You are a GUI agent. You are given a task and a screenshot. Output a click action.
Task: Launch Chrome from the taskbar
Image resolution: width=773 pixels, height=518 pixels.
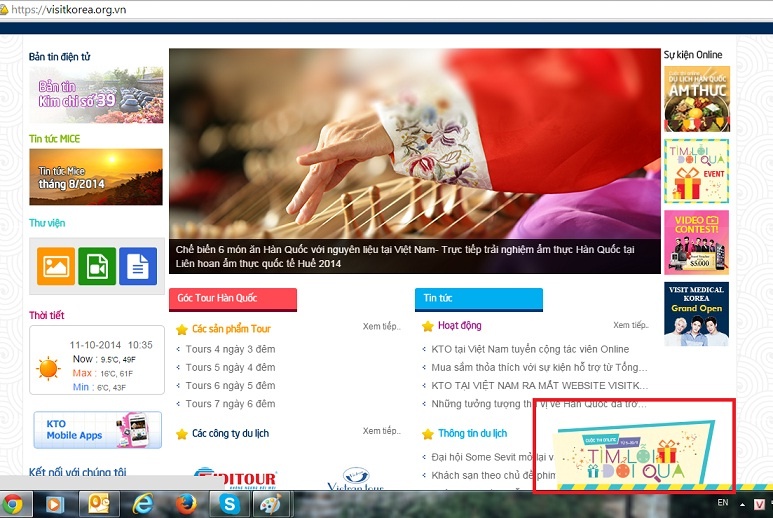(x=13, y=504)
